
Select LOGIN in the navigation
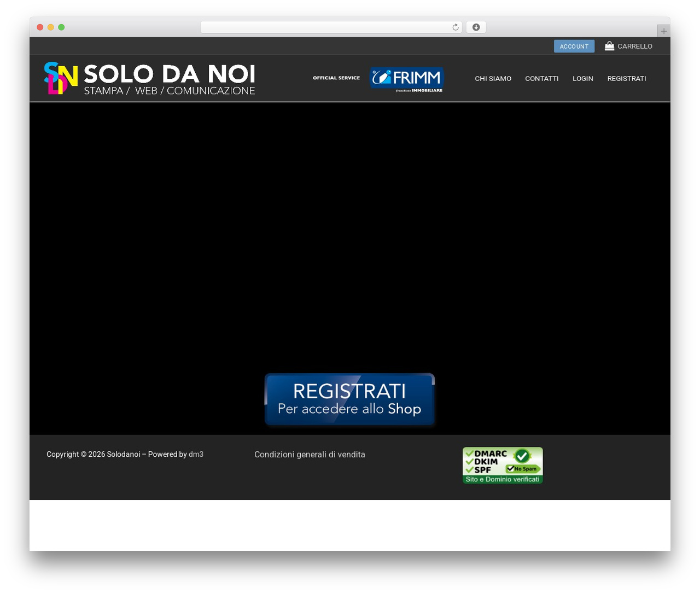point(582,79)
